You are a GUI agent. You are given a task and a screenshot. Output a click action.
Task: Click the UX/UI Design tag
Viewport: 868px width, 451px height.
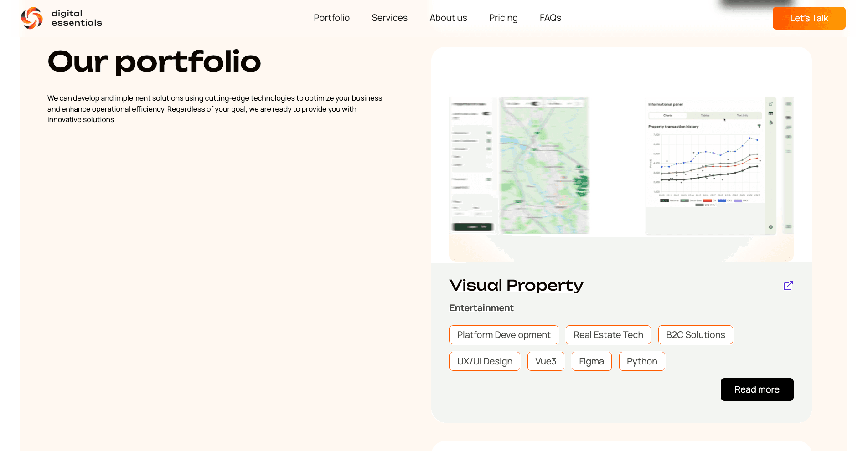coord(485,361)
